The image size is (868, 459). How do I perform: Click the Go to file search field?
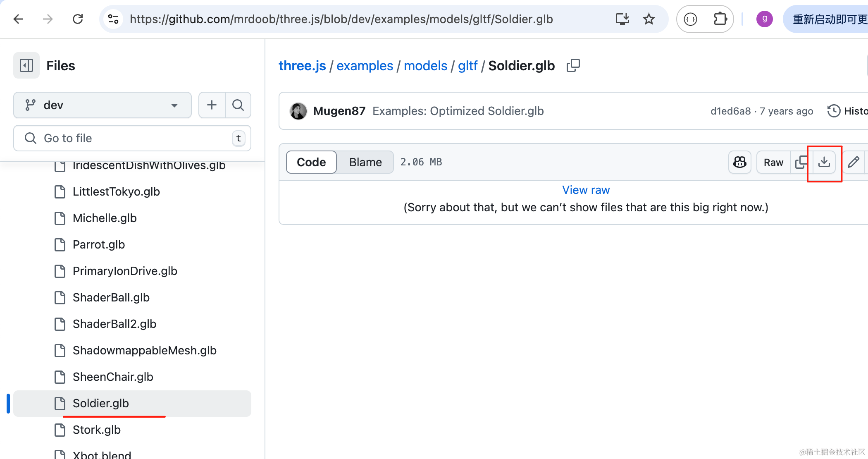132,138
